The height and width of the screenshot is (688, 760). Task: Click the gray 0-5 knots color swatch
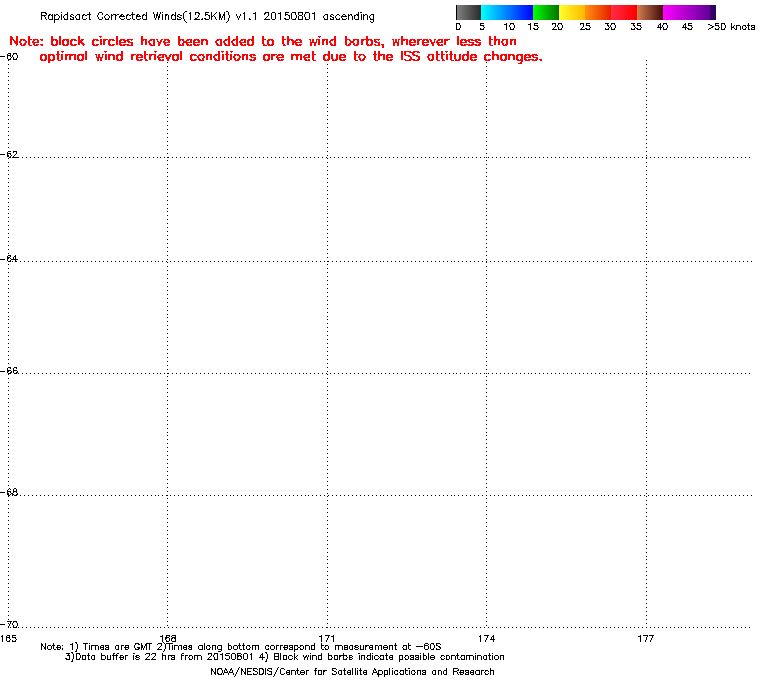pos(468,12)
